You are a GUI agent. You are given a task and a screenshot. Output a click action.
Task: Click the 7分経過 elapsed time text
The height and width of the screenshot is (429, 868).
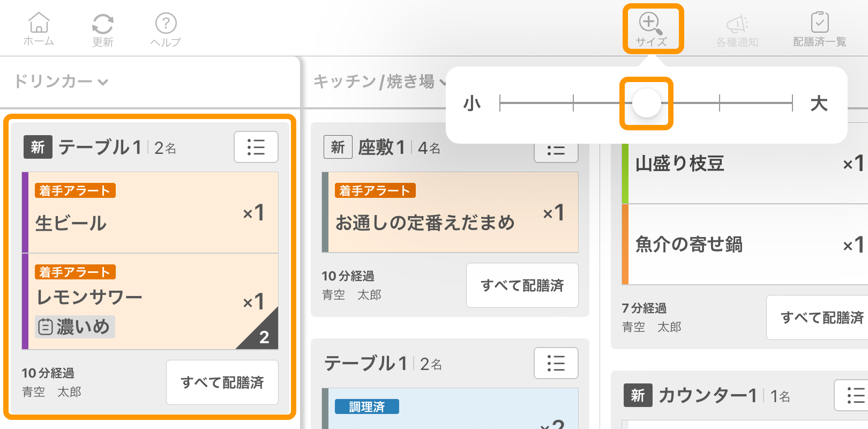point(644,308)
